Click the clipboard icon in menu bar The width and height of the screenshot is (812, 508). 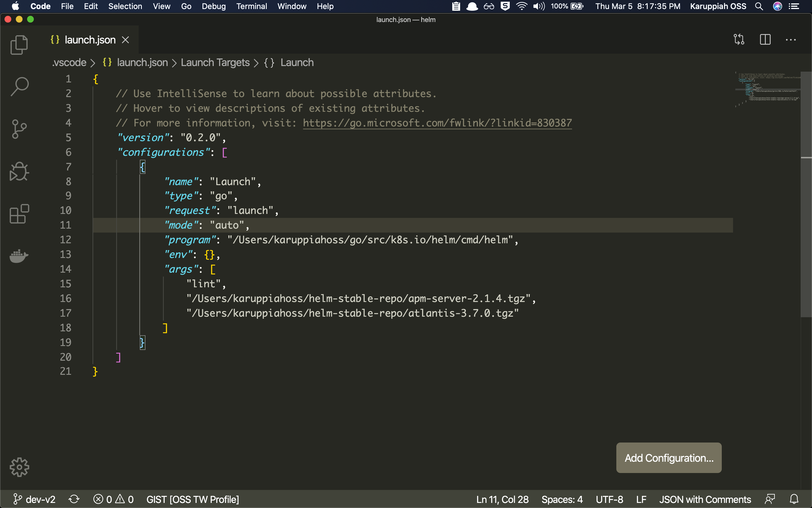coord(456,6)
